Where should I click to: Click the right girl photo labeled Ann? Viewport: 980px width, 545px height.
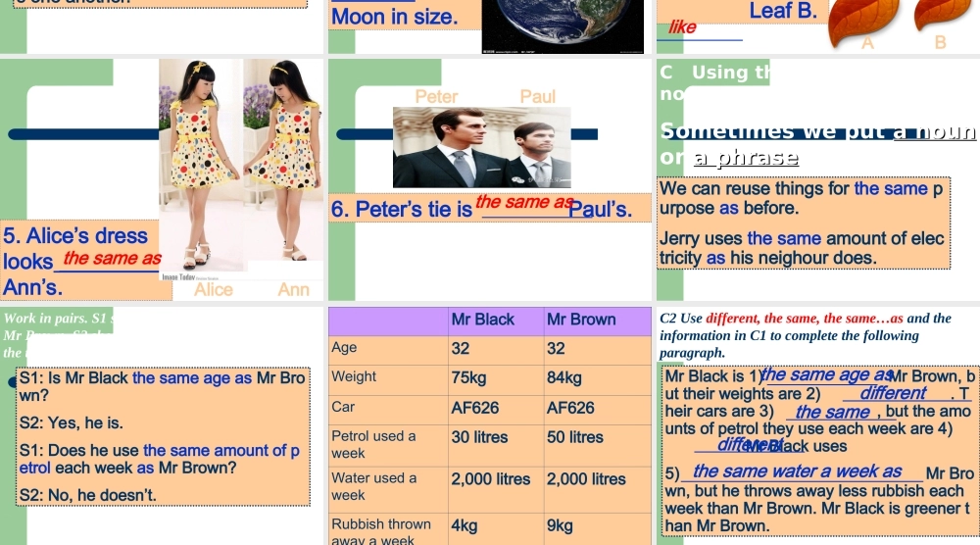coord(283,157)
